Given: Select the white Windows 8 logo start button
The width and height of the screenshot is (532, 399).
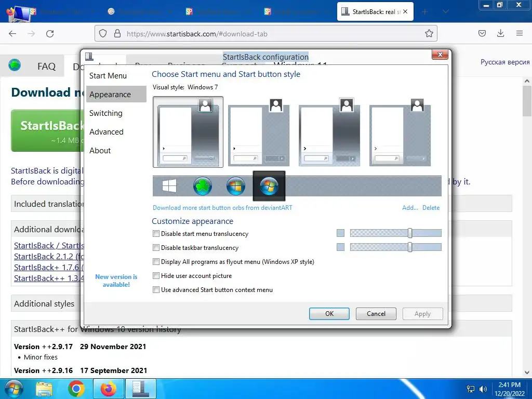Looking at the screenshot, I should point(169,186).
